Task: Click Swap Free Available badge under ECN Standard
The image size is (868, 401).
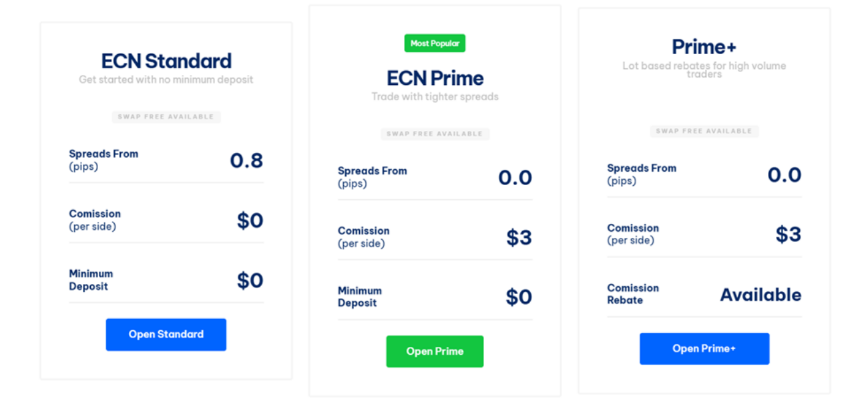Action: 166,117
